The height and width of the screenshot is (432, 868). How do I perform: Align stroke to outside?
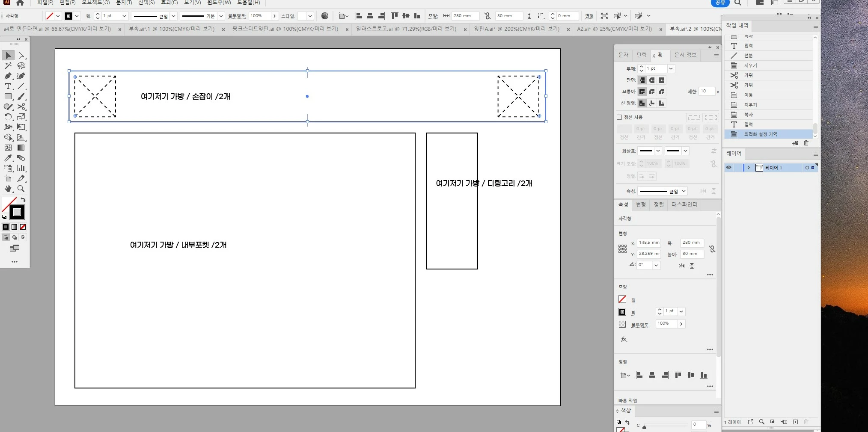662,103
